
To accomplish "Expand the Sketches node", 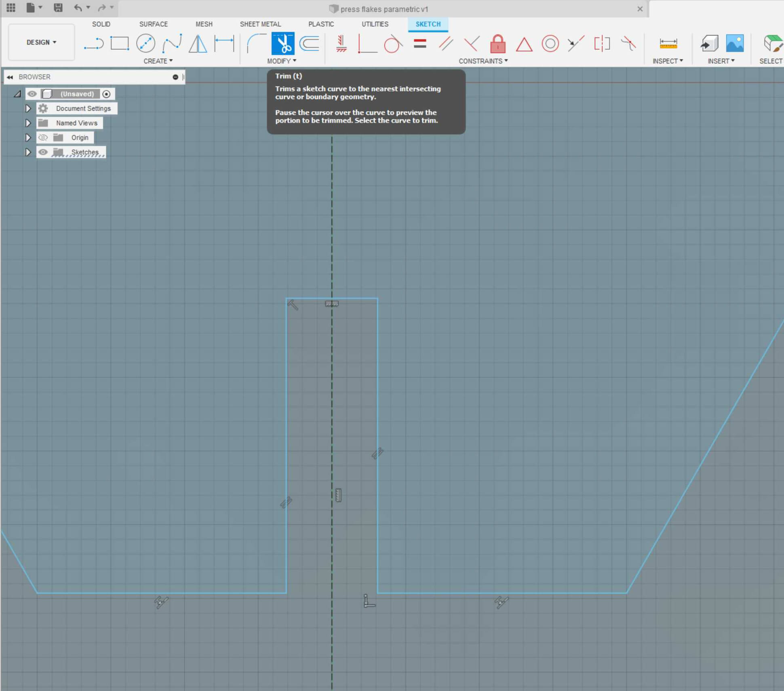I will (x=28, y=152).
